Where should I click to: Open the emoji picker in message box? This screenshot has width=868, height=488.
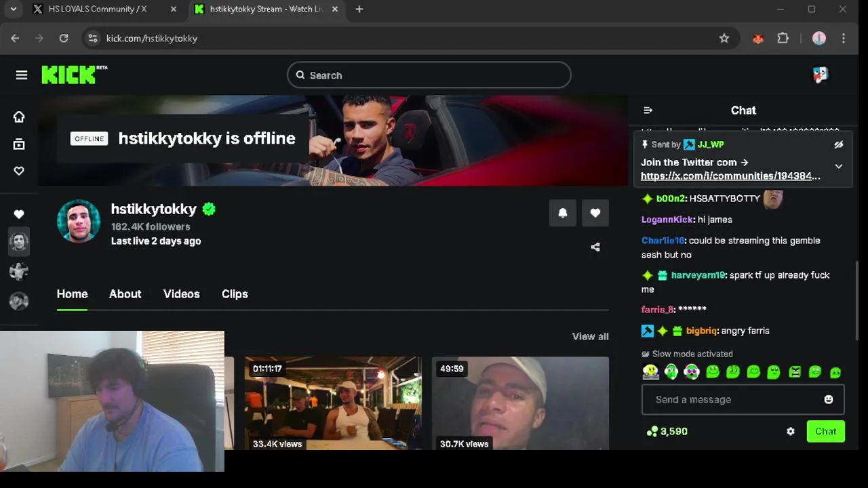pos(828,399)
